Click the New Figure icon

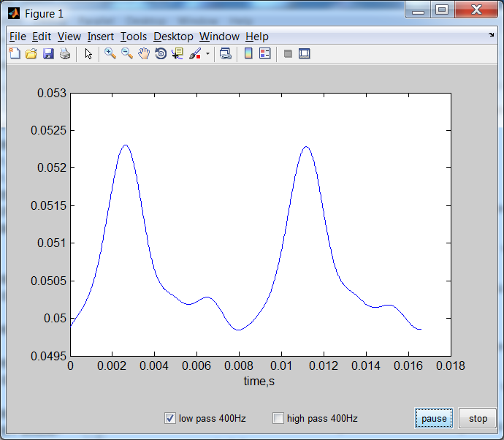[15, 53]
